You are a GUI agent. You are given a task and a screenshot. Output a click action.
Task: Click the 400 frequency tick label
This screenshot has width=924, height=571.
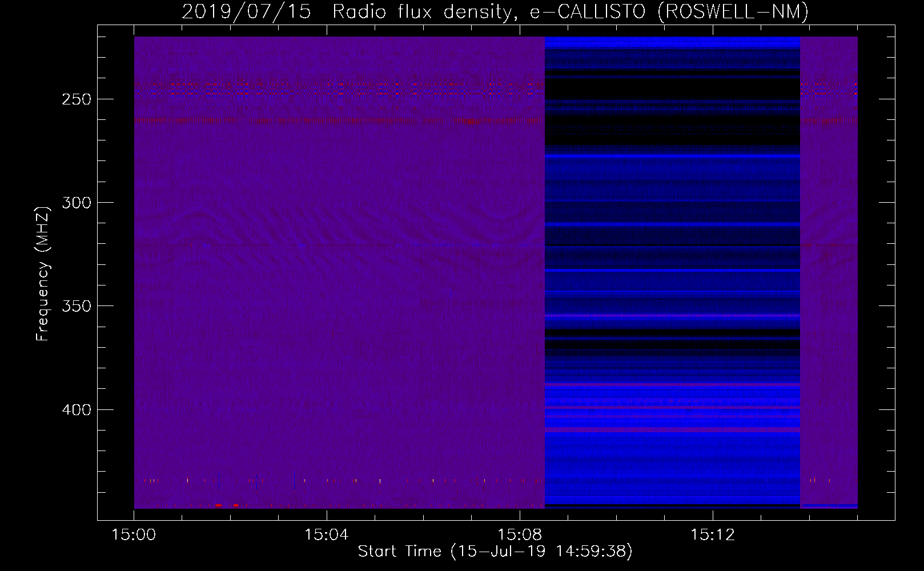click(x=77, y=410)
